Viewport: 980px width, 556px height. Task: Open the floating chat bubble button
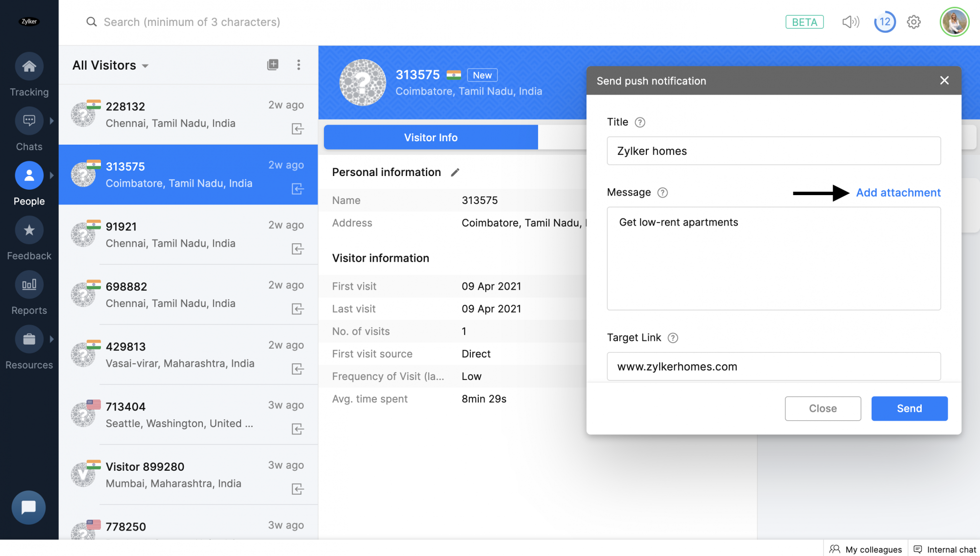[x=28, y=507]
